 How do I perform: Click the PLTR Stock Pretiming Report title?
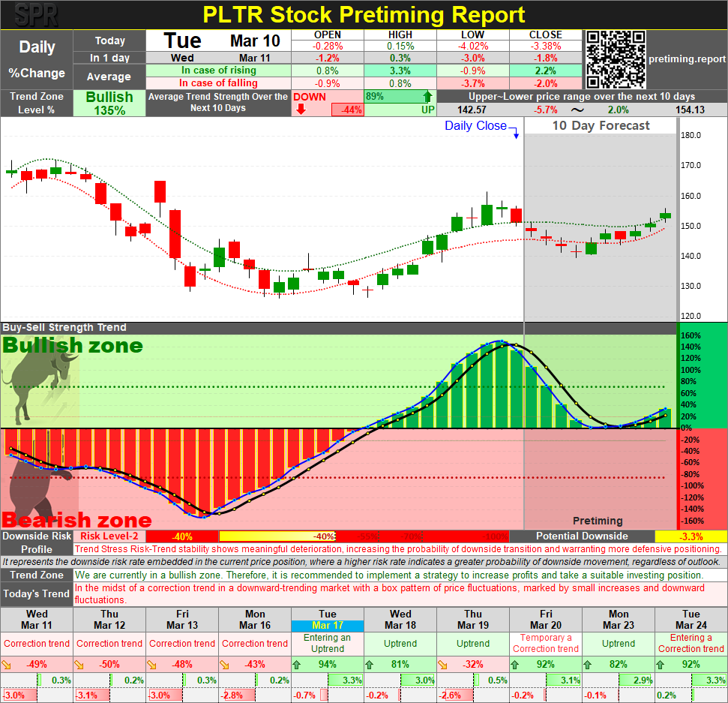tap(364, 15)
